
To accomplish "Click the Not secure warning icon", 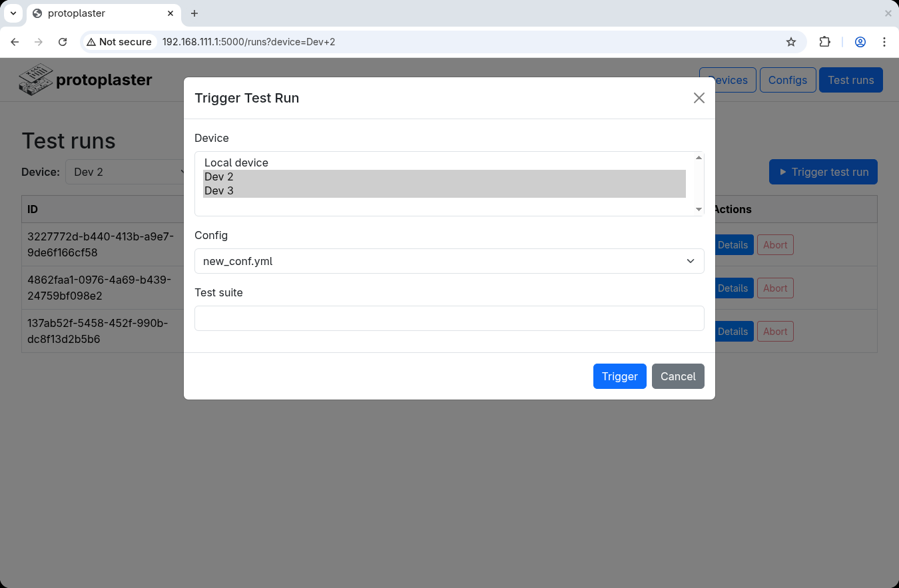I will pyautogui.click(x=98, y=41).
